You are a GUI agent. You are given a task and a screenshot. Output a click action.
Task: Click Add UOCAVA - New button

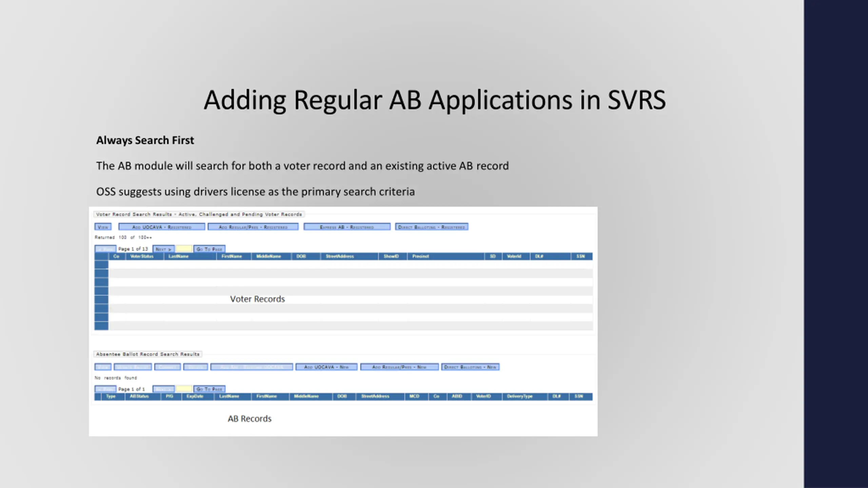[326, 367]
